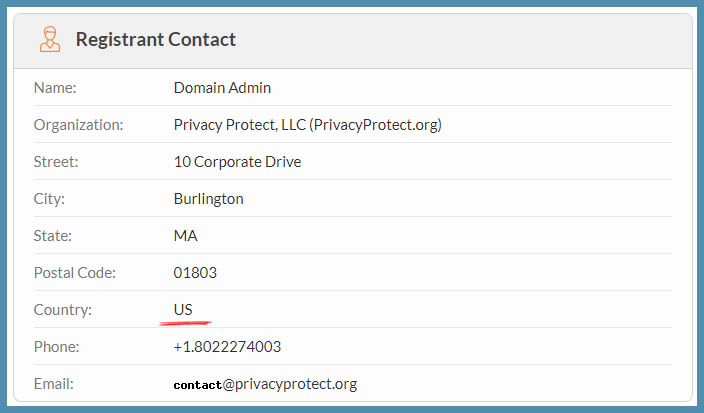Click the Name field label
The width and height of the screenshot is (704, 413).
tap(55, 88)
